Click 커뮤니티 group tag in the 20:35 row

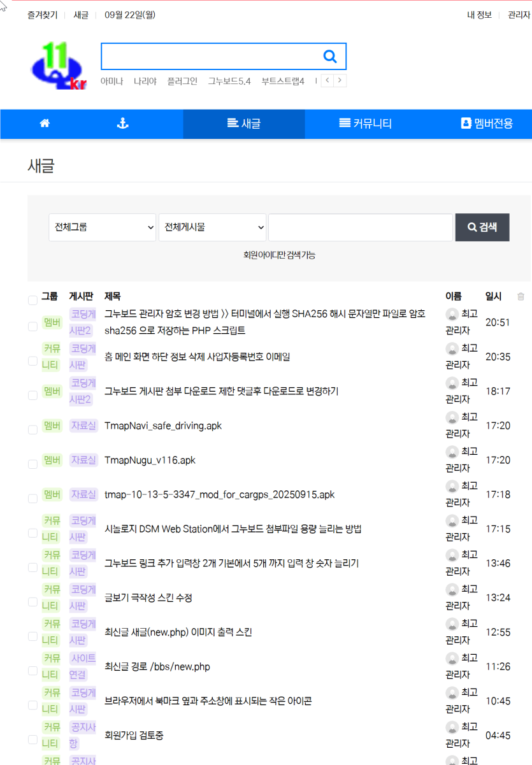(52, 357)
